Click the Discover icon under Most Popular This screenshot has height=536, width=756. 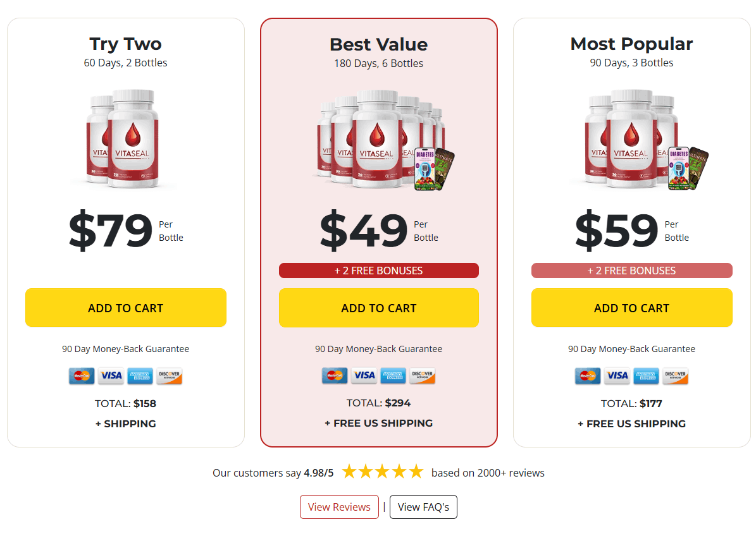point(675,375)
